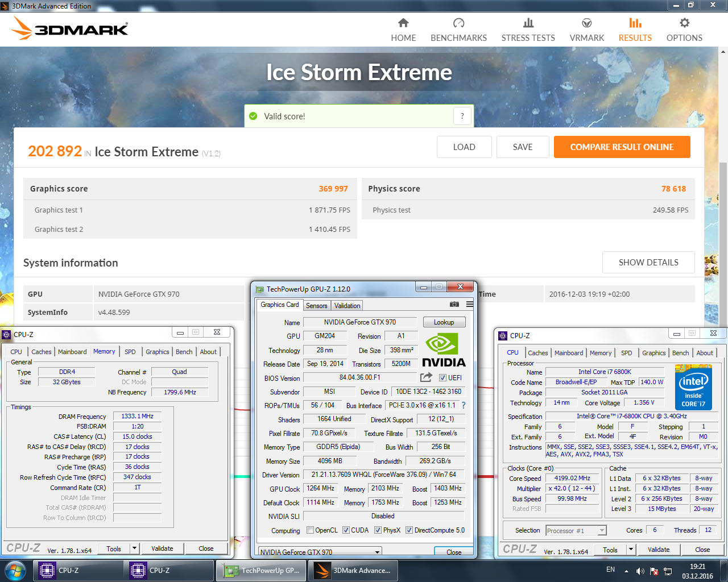
Task: Open Stress Tests icon
Action: [528, 23]
